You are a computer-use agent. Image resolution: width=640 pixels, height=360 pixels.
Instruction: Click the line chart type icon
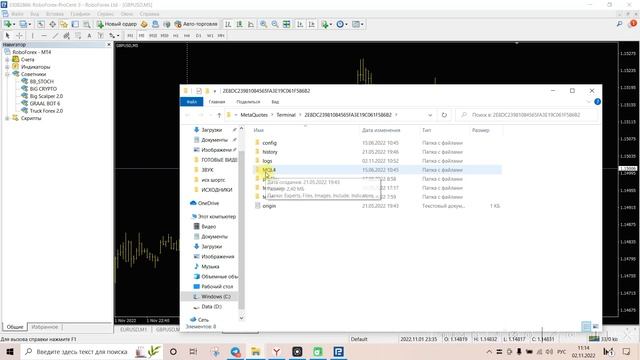pos(251,24)
